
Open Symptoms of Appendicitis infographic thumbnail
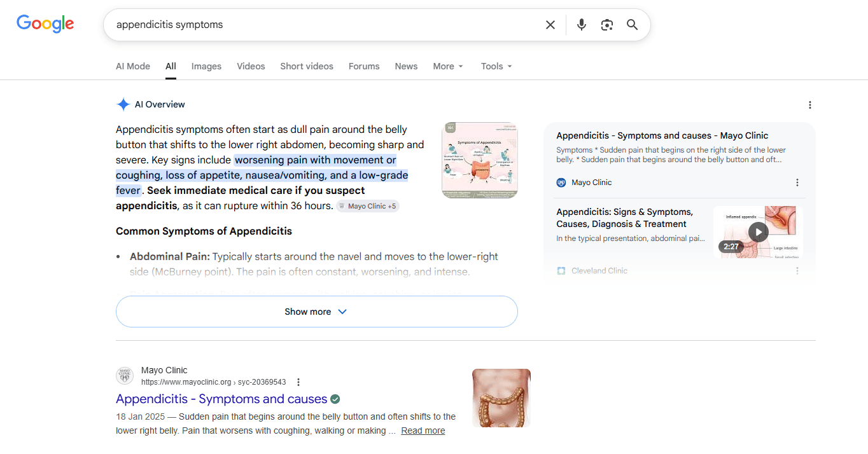tap(480, 160)
